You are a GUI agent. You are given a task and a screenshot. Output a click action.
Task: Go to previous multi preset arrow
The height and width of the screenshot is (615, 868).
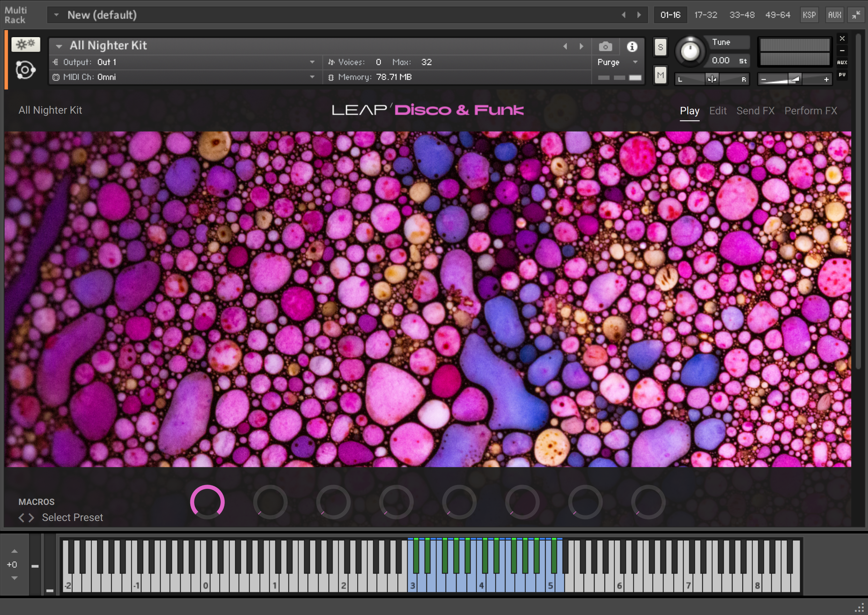624,15
